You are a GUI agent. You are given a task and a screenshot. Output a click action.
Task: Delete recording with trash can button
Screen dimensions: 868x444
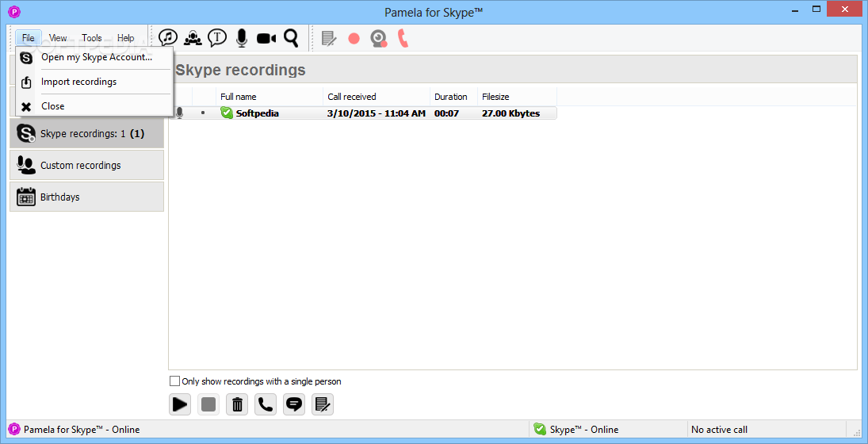(238, 404)
